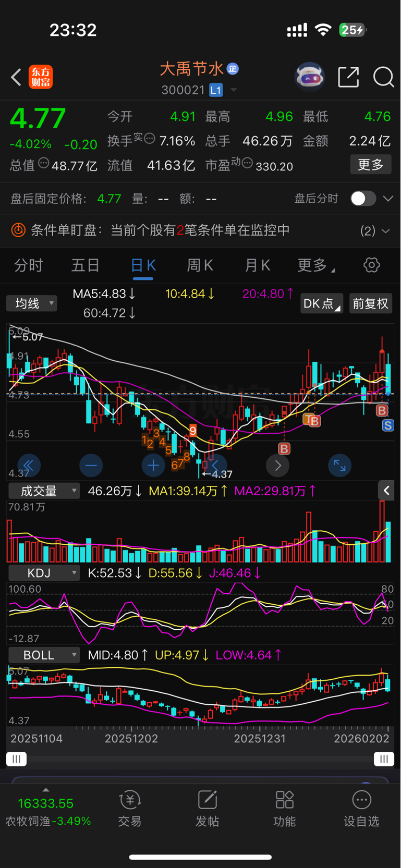
Task: Open the DK点 dropdown
Action: click(322, 303)
